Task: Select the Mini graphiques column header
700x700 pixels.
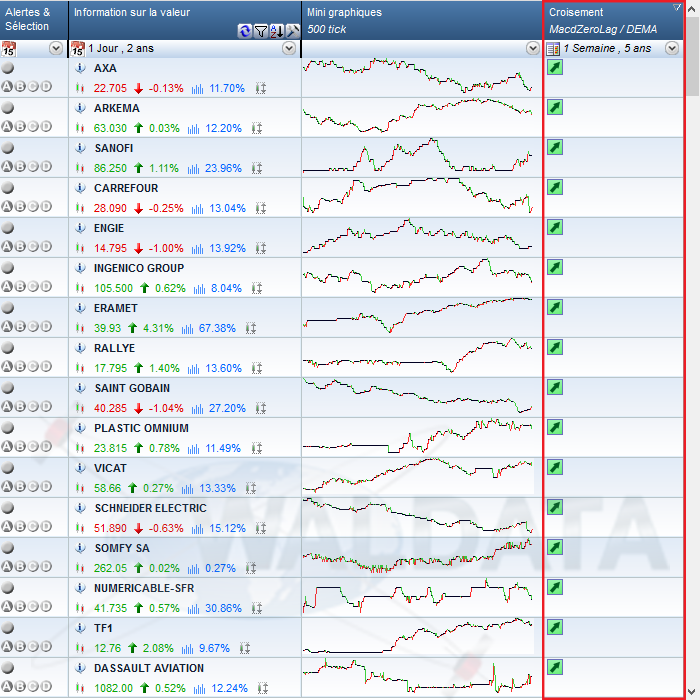Action: pos(421,20)
